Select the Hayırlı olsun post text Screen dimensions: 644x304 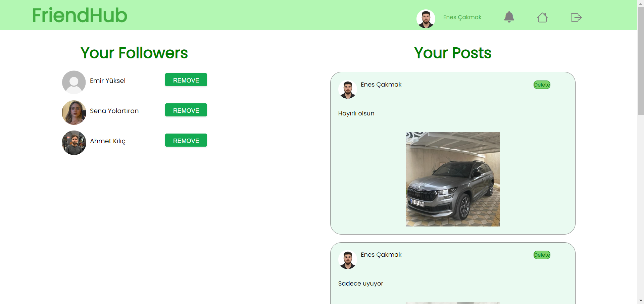[x=356, y=113]
